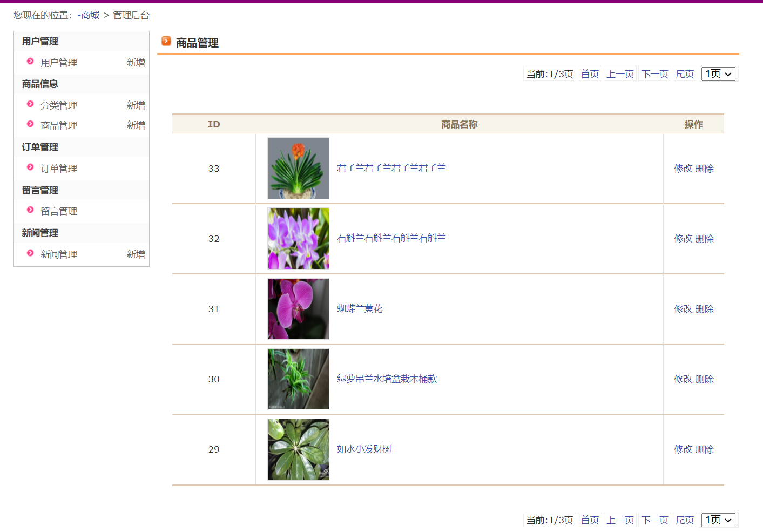Click the pink bullet icon next to 留言管理
This screenshot has height=532, width=763.
click(30, 210)
